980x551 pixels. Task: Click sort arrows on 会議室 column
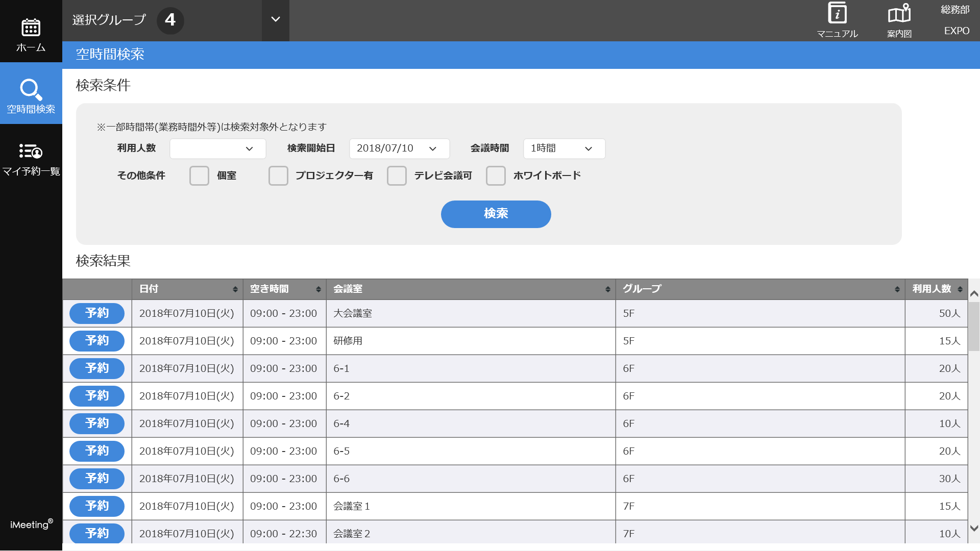click(x=608, y=289)
